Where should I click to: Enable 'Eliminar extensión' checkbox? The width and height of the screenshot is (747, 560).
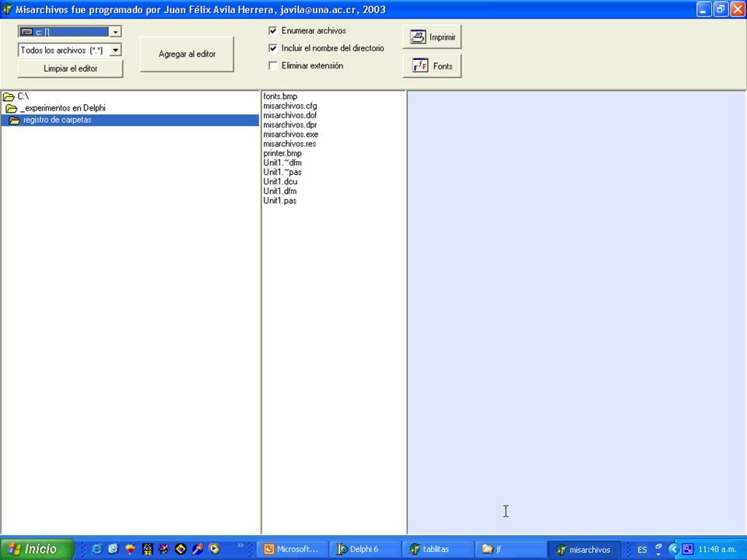pyautogui.click(x=273, y=65)
